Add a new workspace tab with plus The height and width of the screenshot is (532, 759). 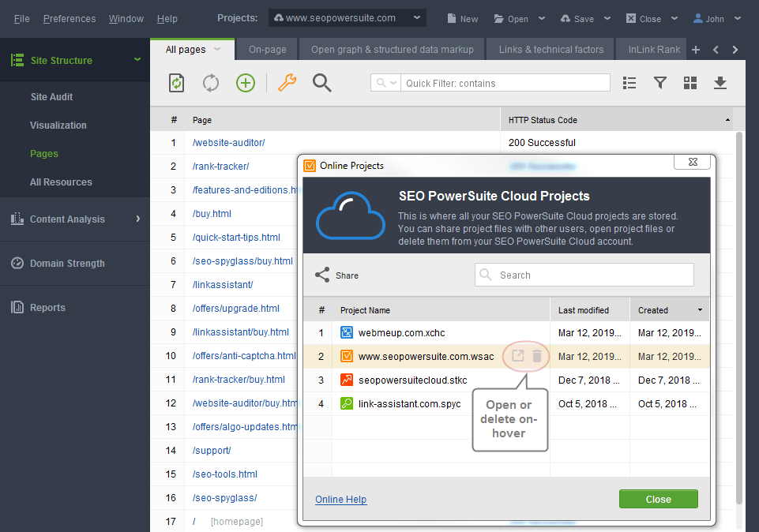pyautogui.click(x=696, y=50)
